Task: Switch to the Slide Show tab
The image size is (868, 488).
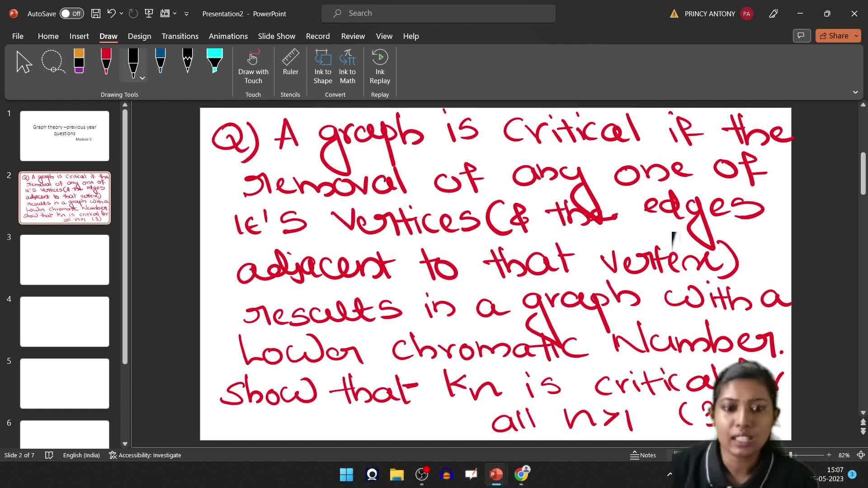Action: pyautogui.click(x=276, y=36)
